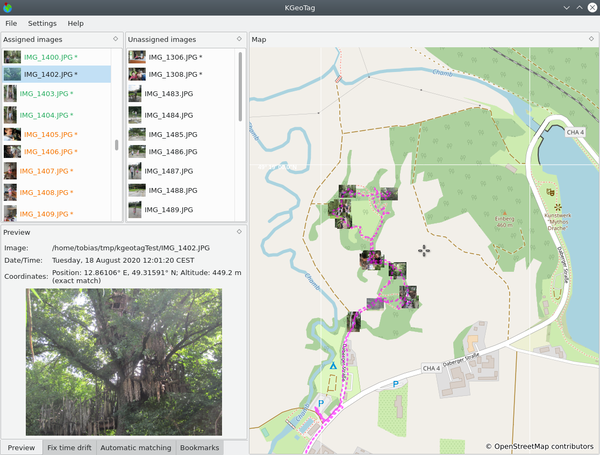Show the Bookmarks tab
600x455 pixels.
click(200, 447)
